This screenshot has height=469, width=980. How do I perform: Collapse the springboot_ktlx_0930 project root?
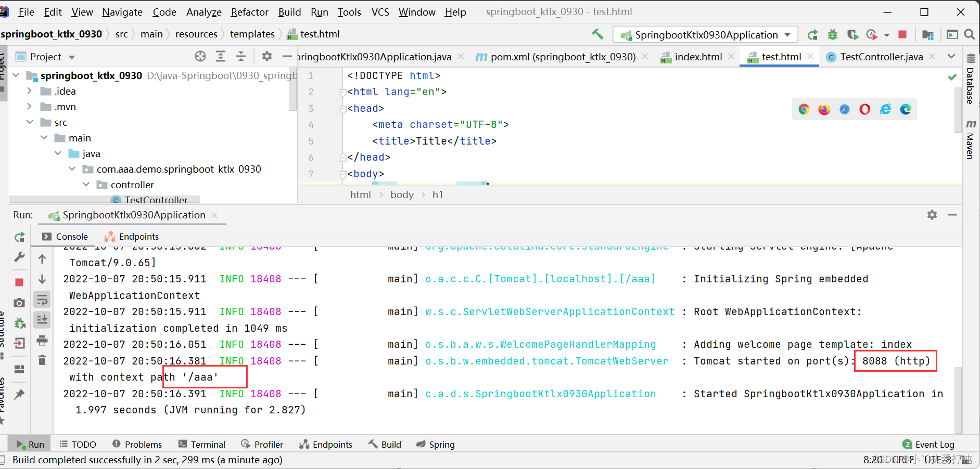pyautogui.click(x=16, y=75)
